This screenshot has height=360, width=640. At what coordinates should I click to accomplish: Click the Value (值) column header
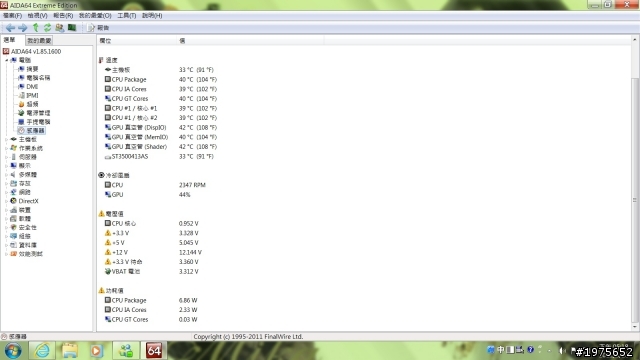(x=251, y=40)
